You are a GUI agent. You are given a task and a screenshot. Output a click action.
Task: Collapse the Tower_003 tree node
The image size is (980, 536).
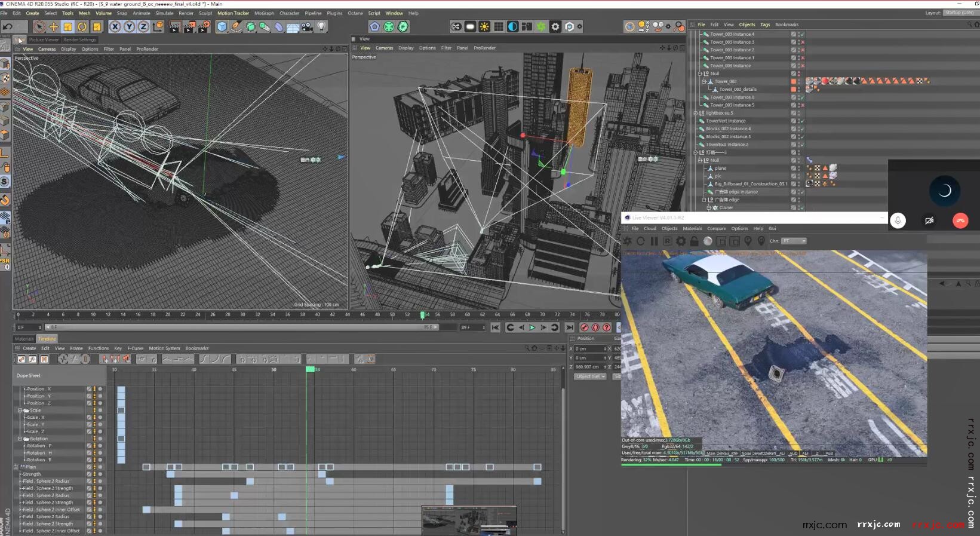click(x=704, y=81)
